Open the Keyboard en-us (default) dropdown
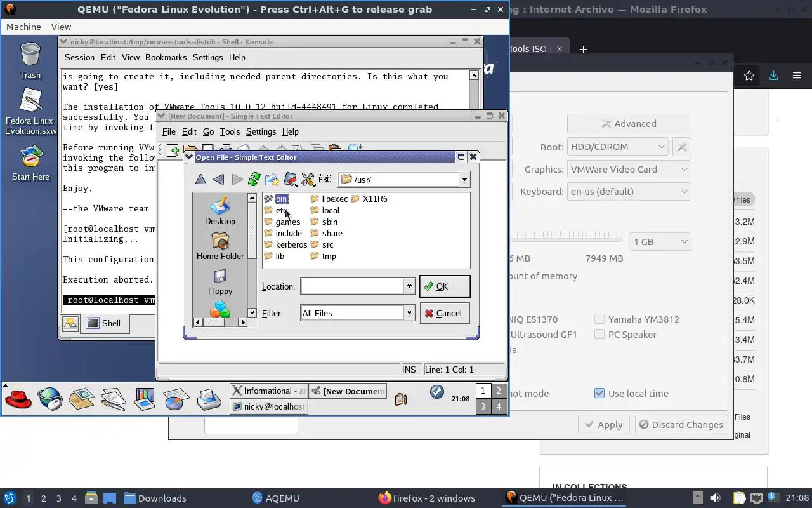The height and width of the screenshot is (508, 812). point(629,192)
